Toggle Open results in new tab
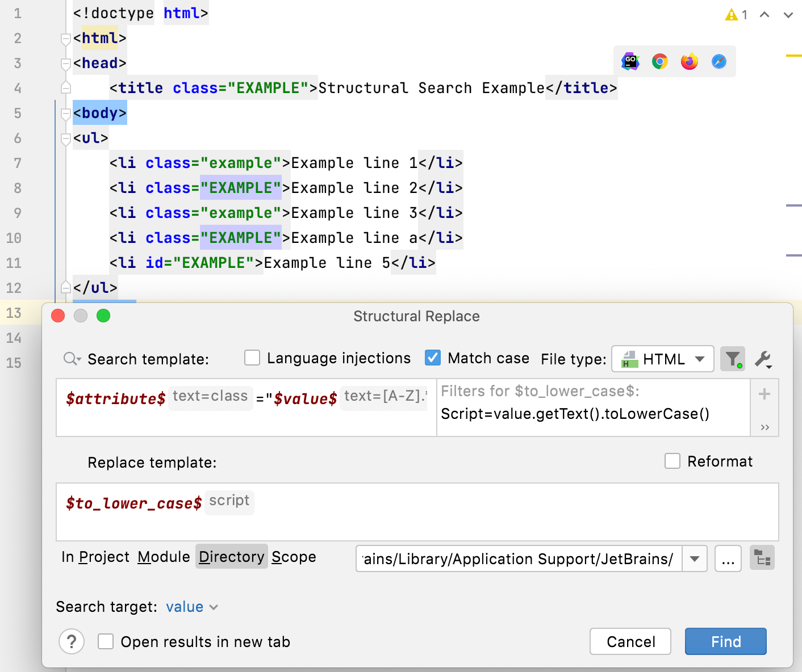Viewport: 802px width, 672px height. (x=106, y=641)
